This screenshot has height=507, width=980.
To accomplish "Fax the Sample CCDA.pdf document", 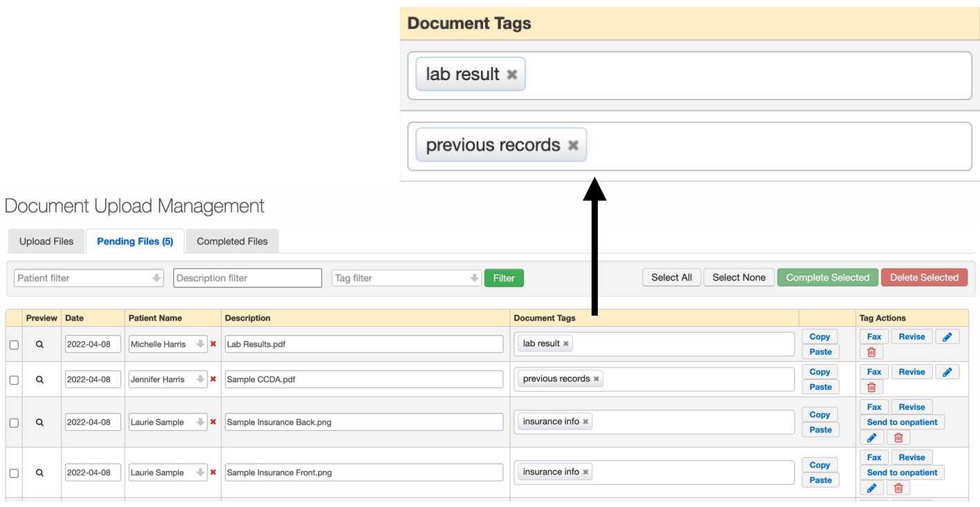I will pos(874,372).
